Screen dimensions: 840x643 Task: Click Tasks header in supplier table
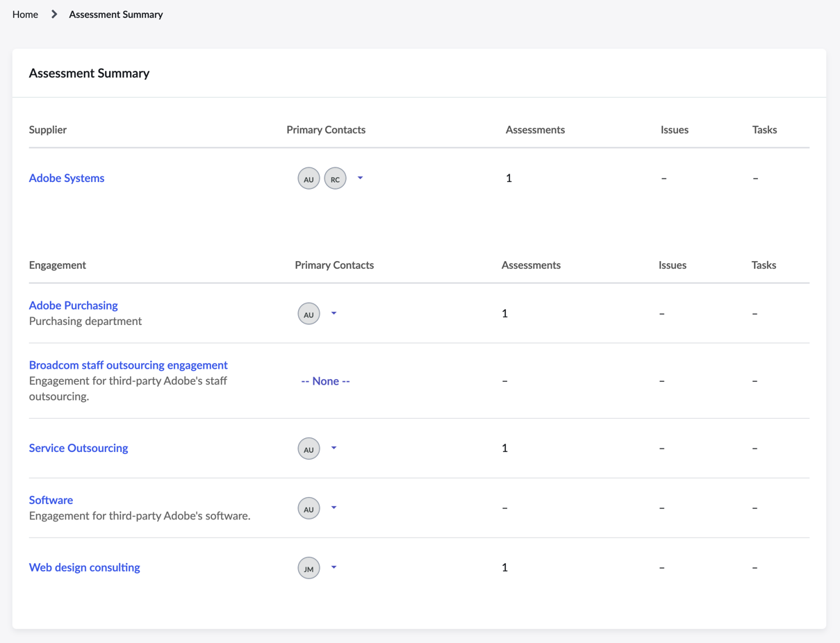click(x=764, y=129)
